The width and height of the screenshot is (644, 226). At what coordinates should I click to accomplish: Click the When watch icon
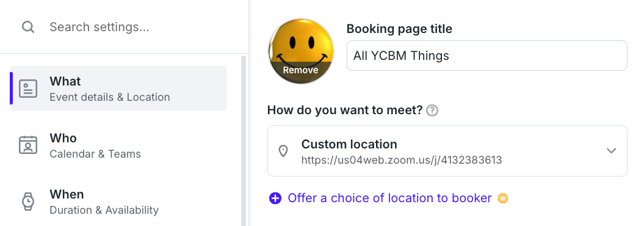click(28, 202)
